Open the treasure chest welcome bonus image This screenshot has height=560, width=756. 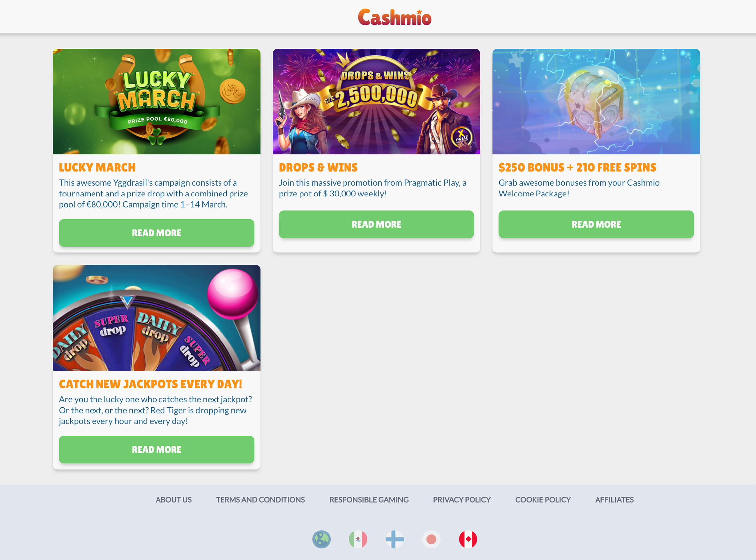click(x=596, y=101)
